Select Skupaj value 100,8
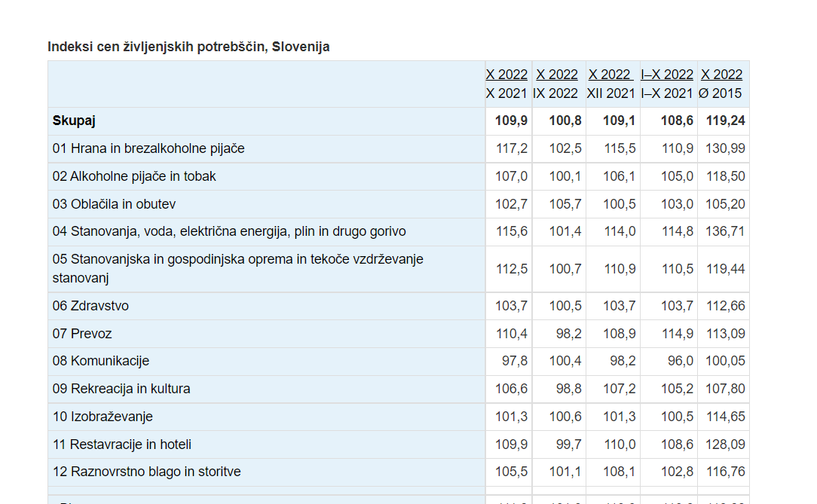This screenshot has width=817, height=504. click(x=565, y=121)
